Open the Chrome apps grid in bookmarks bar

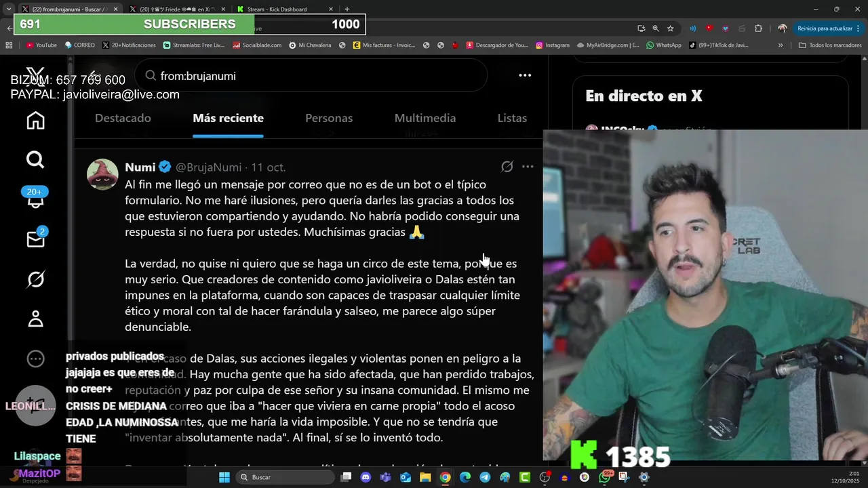[9, 45]
